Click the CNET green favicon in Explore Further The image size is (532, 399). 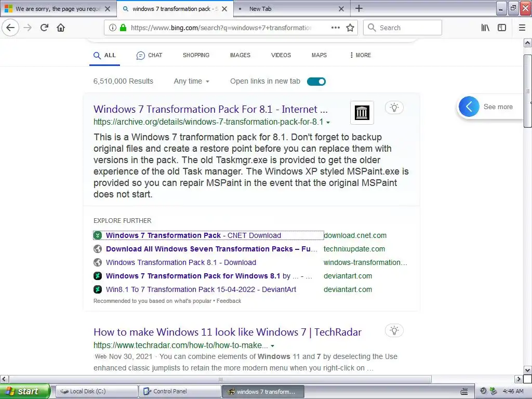point(97,235)
